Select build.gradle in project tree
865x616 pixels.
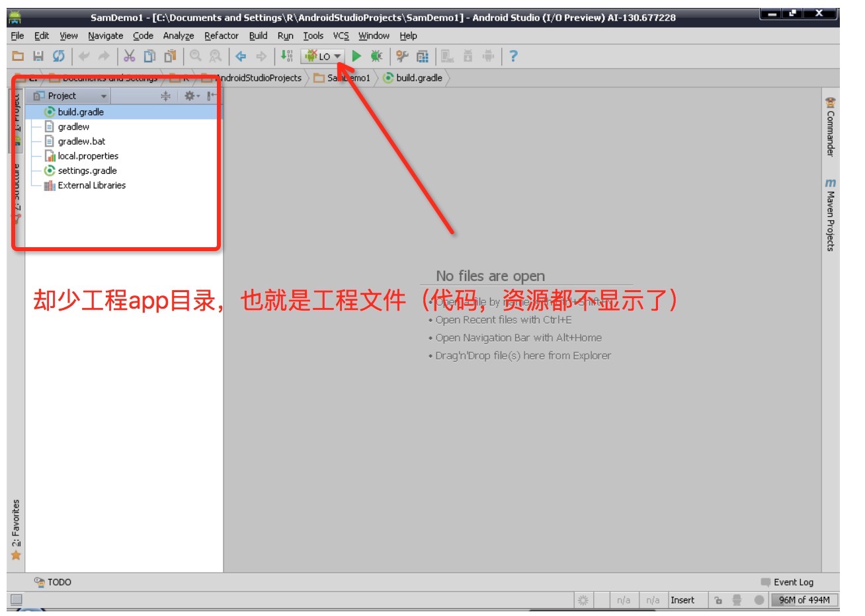click(81, 112)
